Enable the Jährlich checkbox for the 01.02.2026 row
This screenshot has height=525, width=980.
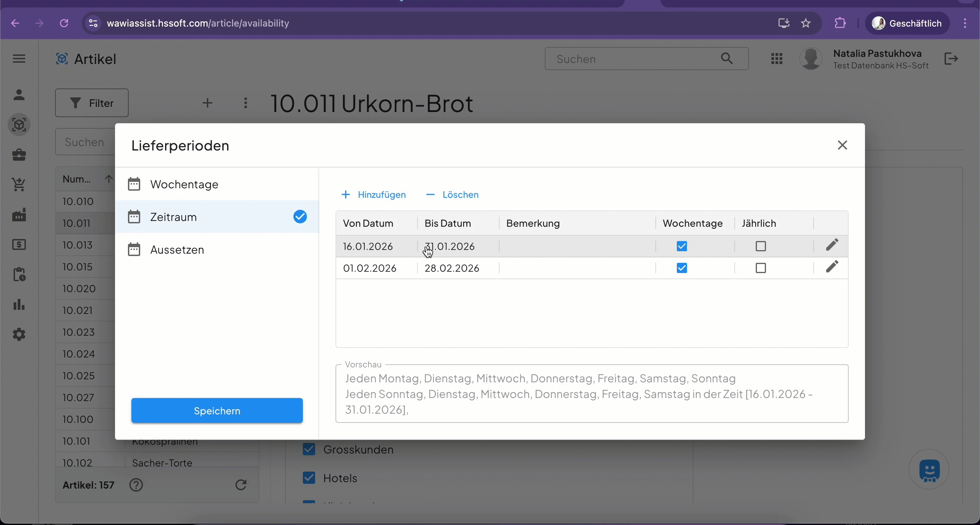[761, 268]
